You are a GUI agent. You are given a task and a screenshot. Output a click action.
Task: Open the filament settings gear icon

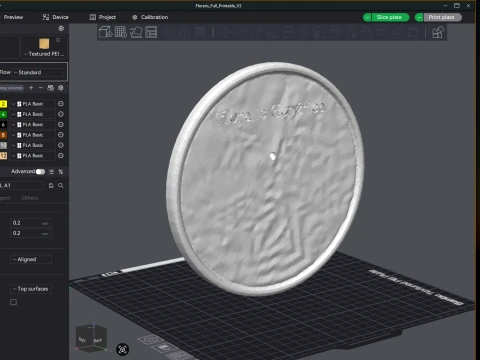coord(61,88)
